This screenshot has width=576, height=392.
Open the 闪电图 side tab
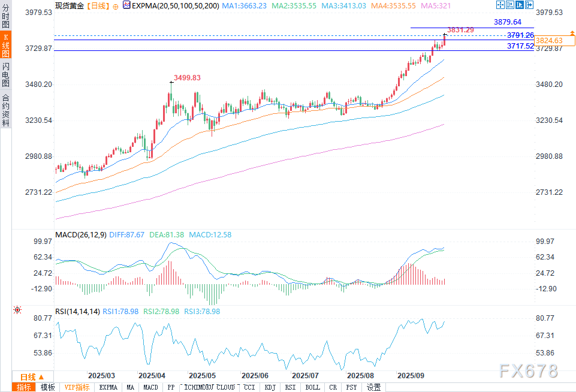5,74
